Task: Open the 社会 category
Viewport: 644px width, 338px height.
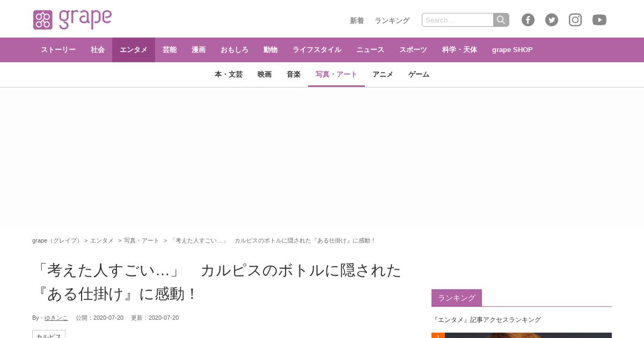Action: [x=98, y=50]
